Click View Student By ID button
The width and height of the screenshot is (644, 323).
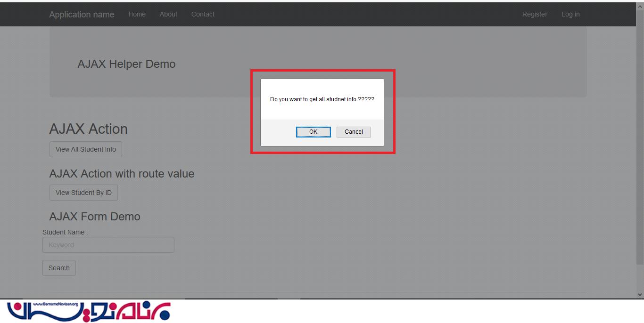click(83, 193)
